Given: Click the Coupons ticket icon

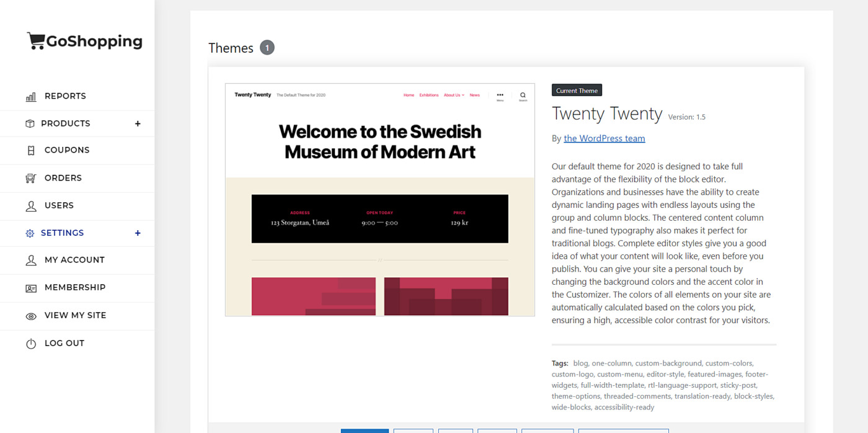Looking at the screenshot, I should (x=31, y=150).
